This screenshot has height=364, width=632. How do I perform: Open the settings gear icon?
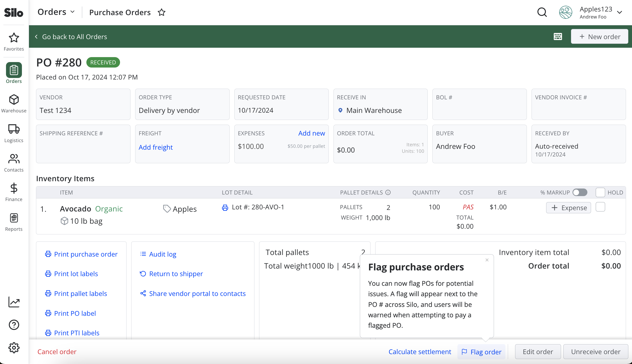point(14,348)
